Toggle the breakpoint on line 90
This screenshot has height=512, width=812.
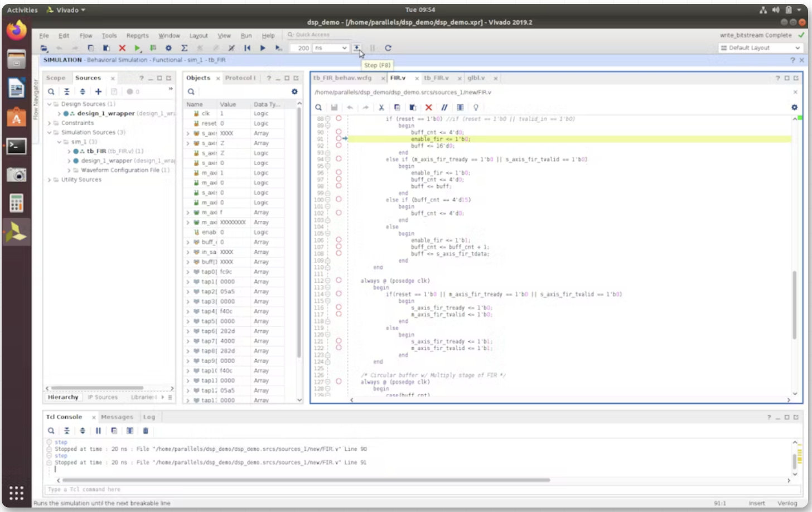pos(339,132)
